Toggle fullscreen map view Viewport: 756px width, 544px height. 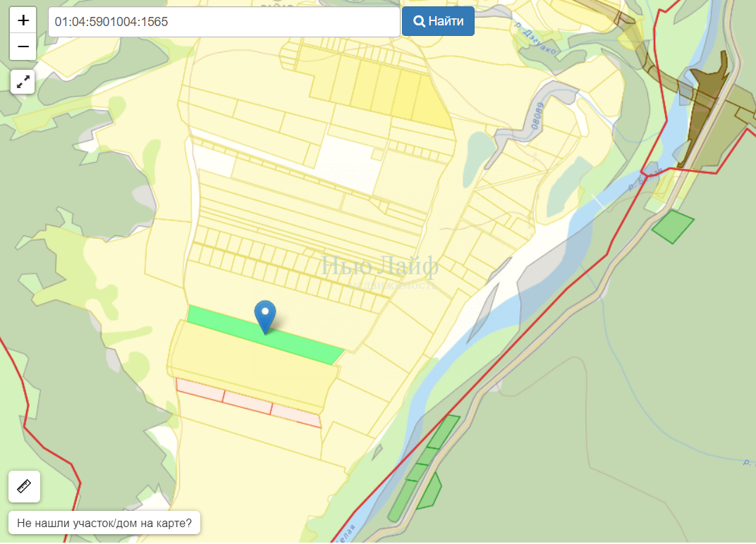click(x=23, y=82)
